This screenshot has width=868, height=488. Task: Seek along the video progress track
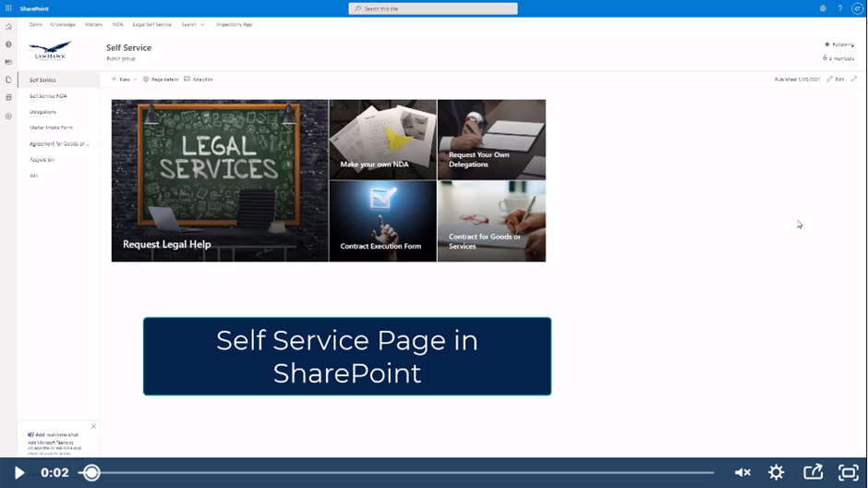pyautogui.click(x=396, y=472)
